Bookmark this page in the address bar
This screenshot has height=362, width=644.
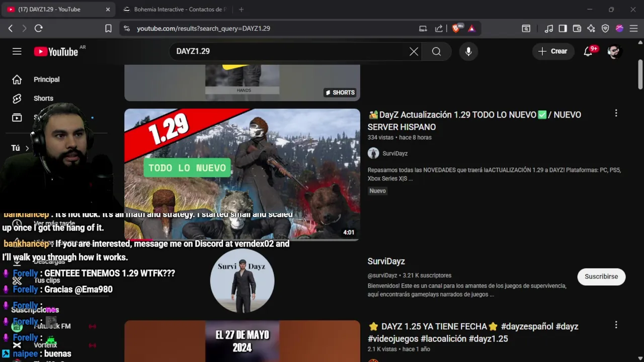point(108,29)
